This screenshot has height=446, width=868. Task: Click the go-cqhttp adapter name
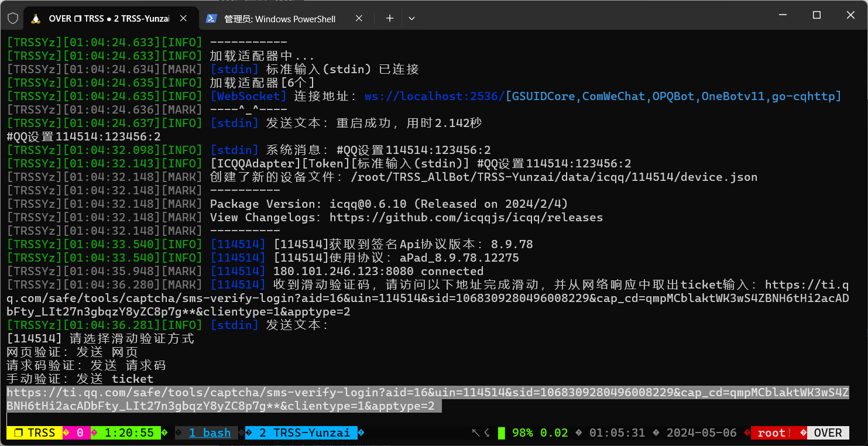coord(803,96)
